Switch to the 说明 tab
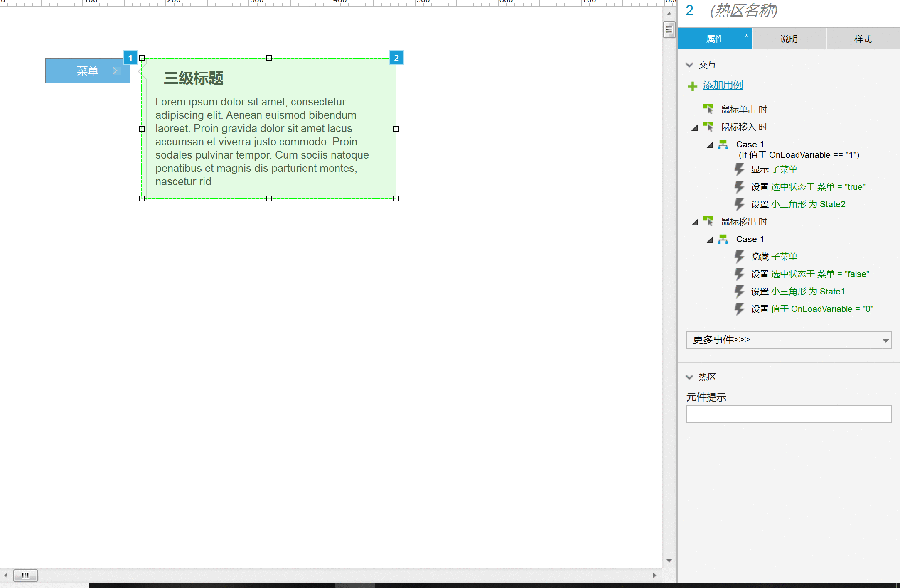The image size is (900, 588). [789, 39]
